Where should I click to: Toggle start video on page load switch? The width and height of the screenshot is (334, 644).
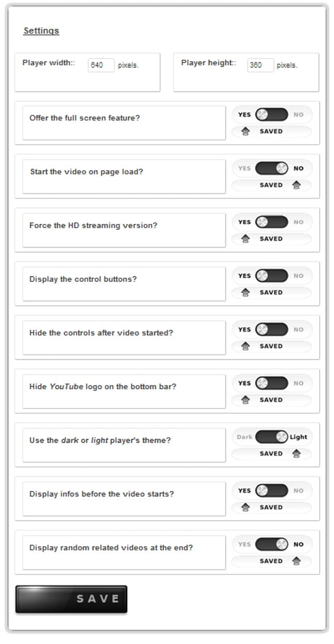coord(272,169)
